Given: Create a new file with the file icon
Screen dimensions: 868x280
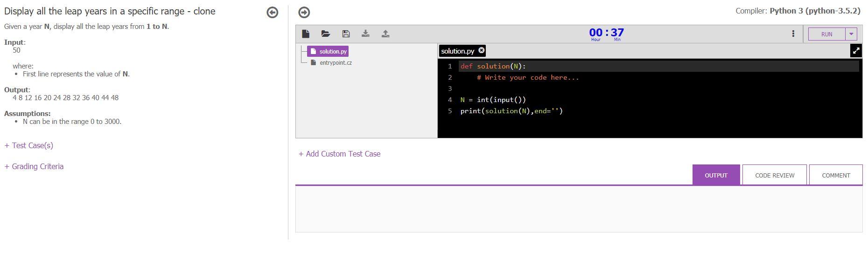Looking at the screenshot, I should tap(306, 34).
